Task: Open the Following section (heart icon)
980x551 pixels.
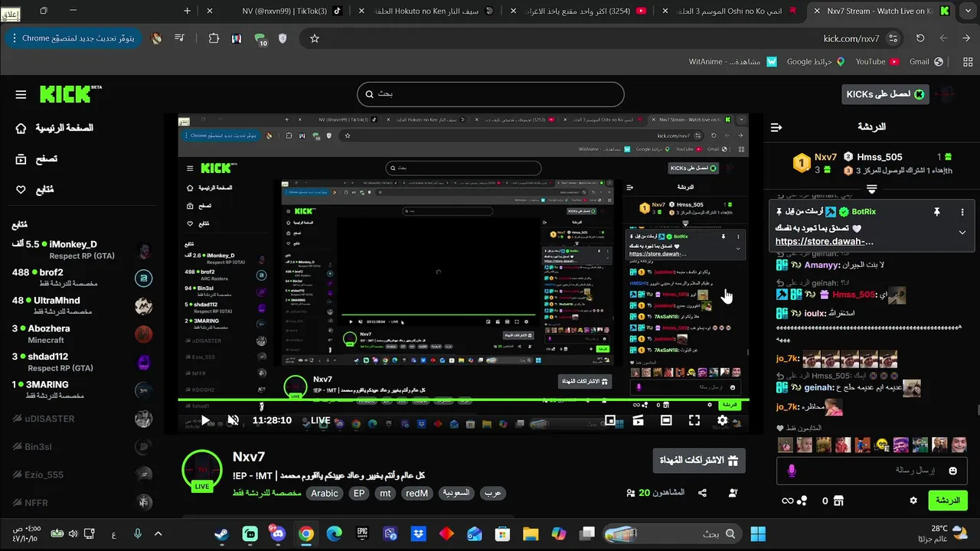Action: pyautogui.click(x=35, y=190)
